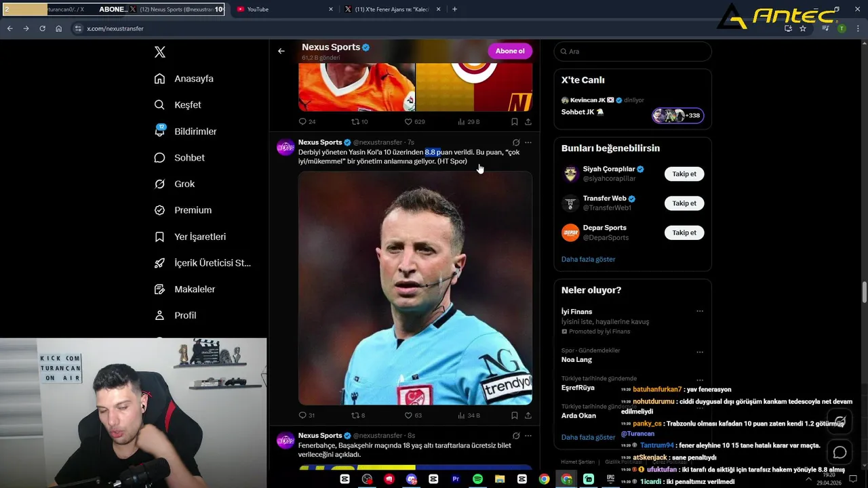Open Keşfet explore page

click(x=178, y=105)
